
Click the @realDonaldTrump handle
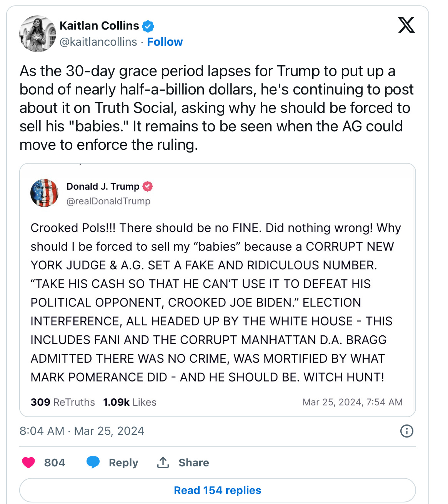(x=108, y=201)
